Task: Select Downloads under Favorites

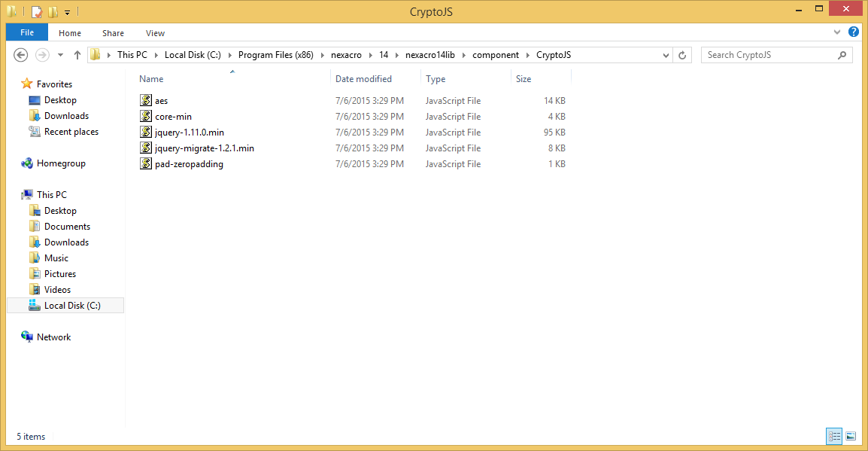Action: [66, 115]
